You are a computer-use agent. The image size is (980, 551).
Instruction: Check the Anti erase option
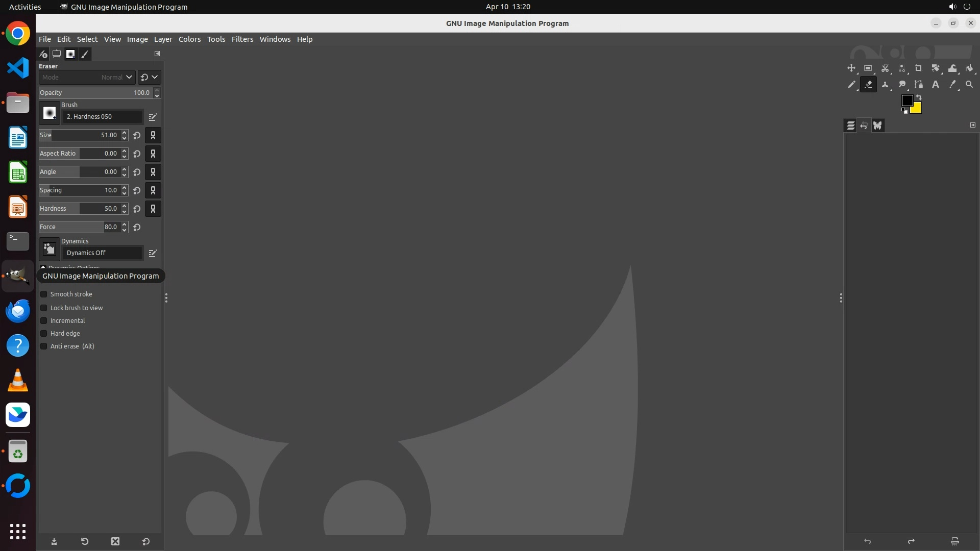point(44,346)
